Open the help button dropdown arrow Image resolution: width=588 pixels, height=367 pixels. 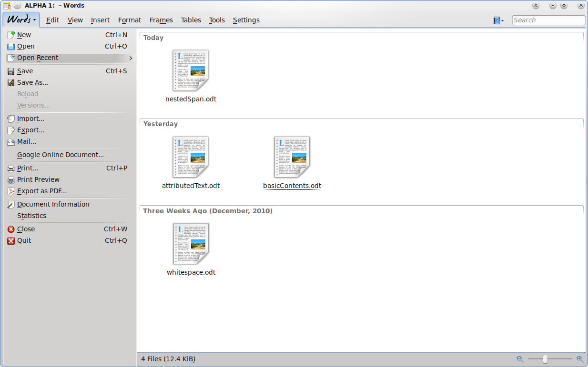502,20
